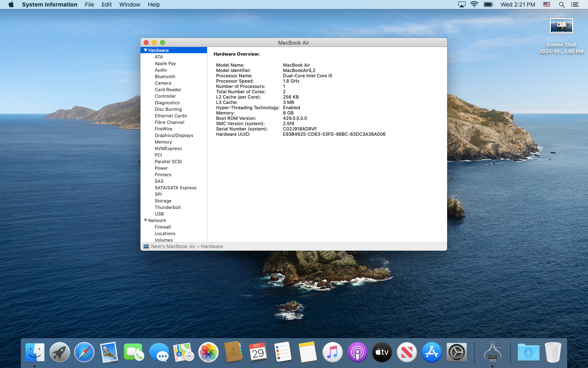The height and width of the screenshot is (368, 588).
Task: Open the Bluetooth hardware category
Action: coord(165,76)
